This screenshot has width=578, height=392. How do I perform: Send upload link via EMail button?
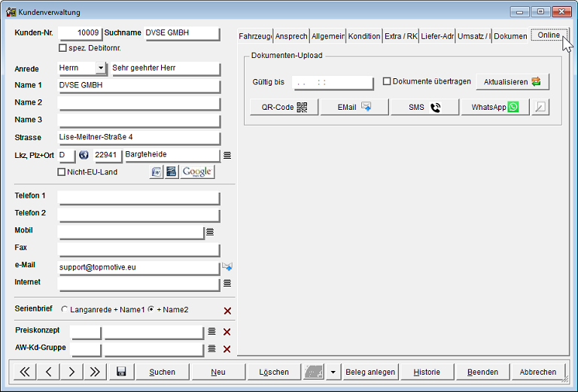pyautogui.click(x=354, y=107)
